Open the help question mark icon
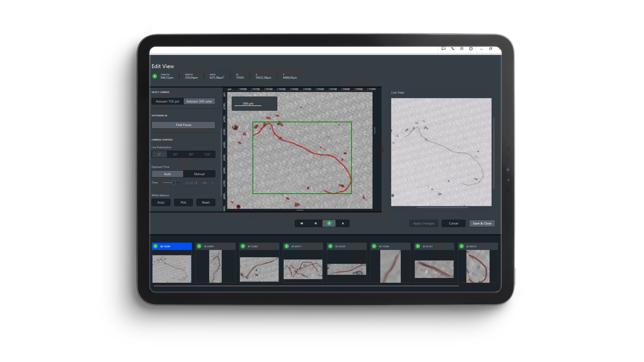Image resolution: width=644 pixels, height=362 pixels. point(471,49)
